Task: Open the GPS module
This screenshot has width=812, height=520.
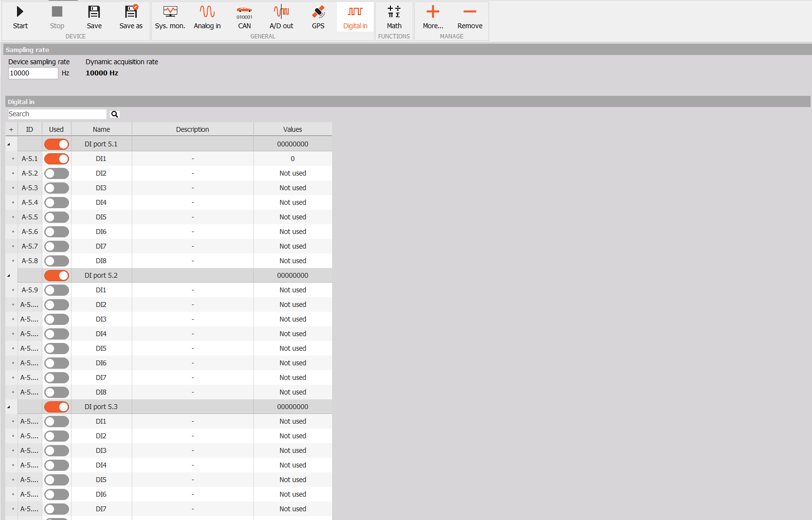Action: click(318, 18)
